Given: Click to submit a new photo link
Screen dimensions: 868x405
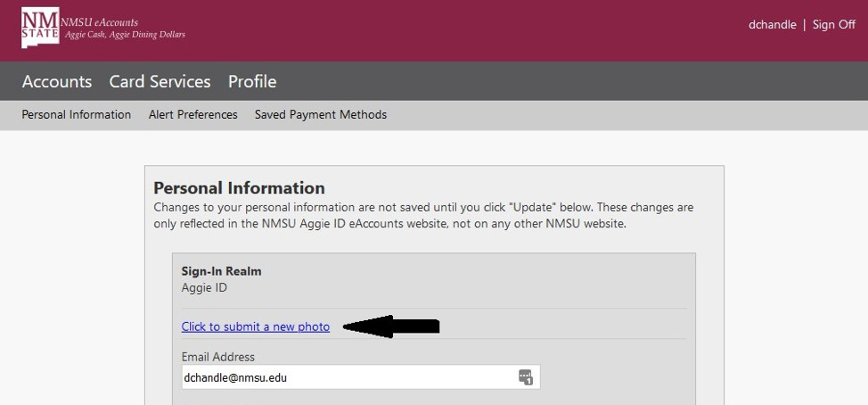Looking at the screenshot, I should tap(256, 326).
